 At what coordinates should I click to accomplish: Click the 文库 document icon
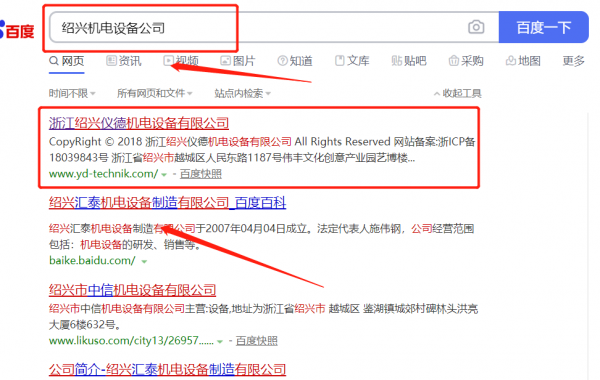pos(339,60)
